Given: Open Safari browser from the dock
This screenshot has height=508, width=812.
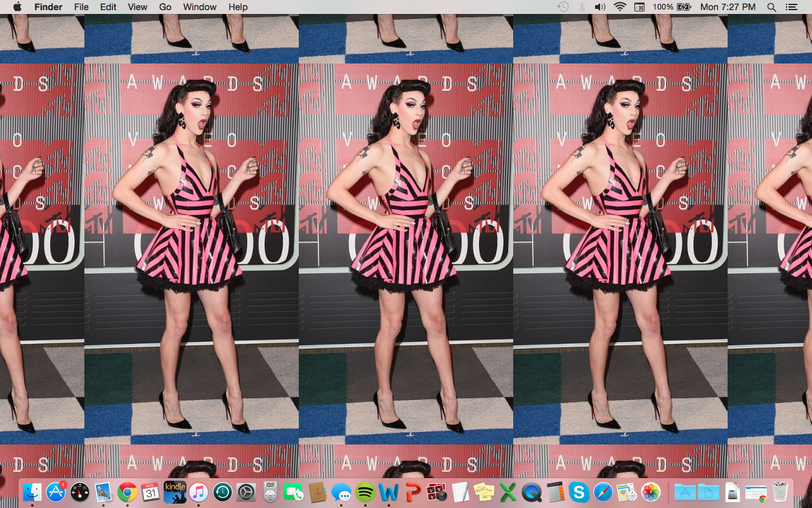Looking at the screenshot, I should click(x=603, y=492).
